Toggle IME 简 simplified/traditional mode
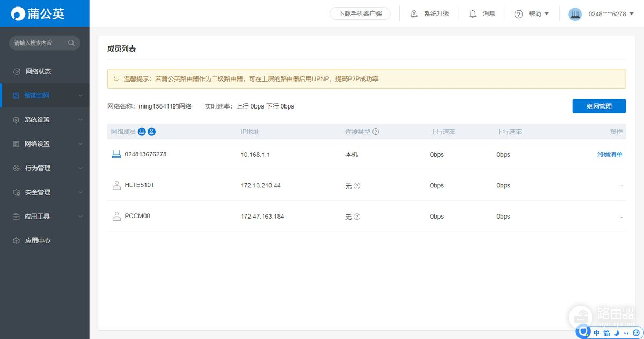 607,333
